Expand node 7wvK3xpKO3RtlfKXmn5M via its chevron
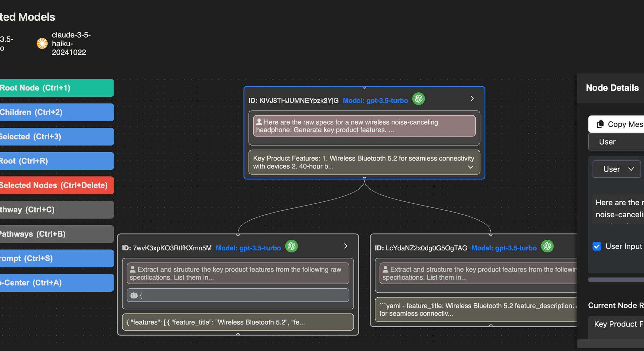 pos(345,246)
